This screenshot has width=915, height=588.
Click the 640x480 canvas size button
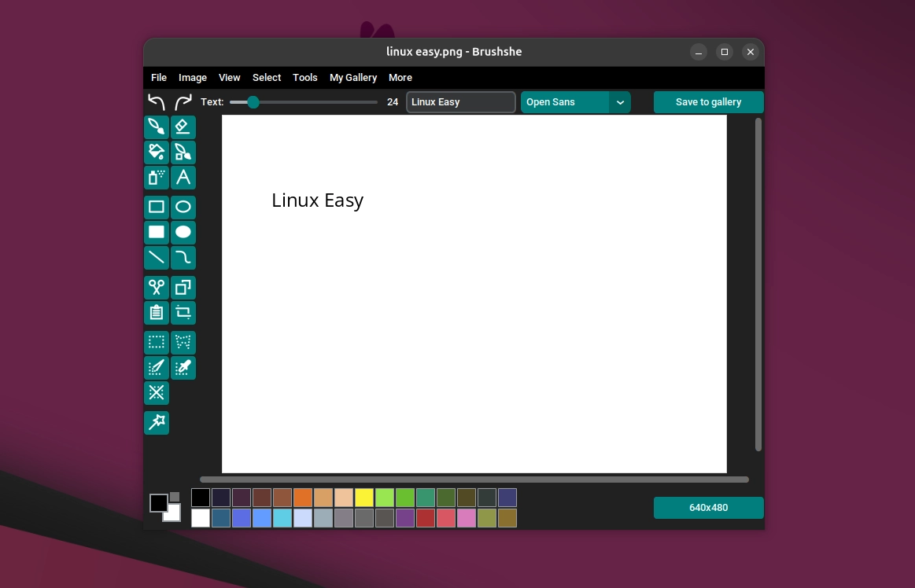point(708,508)
